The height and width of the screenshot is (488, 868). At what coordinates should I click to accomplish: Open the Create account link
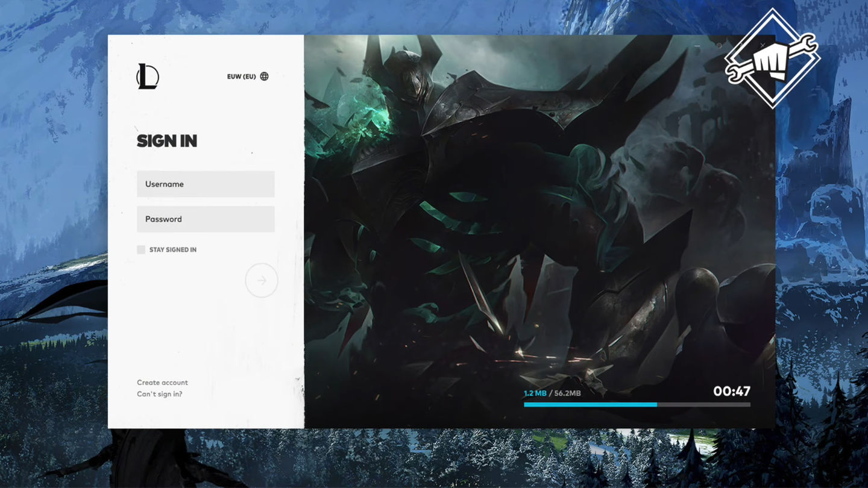click(162, 383)
